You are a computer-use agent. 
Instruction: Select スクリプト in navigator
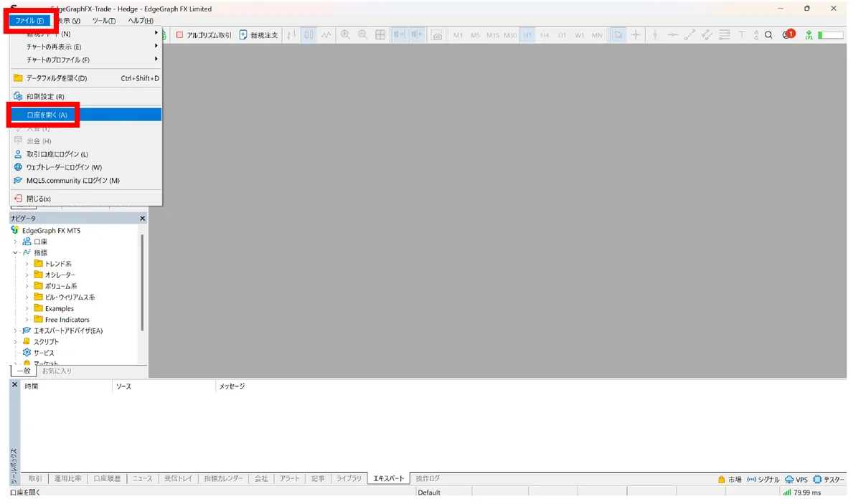(x=41, y=342)
